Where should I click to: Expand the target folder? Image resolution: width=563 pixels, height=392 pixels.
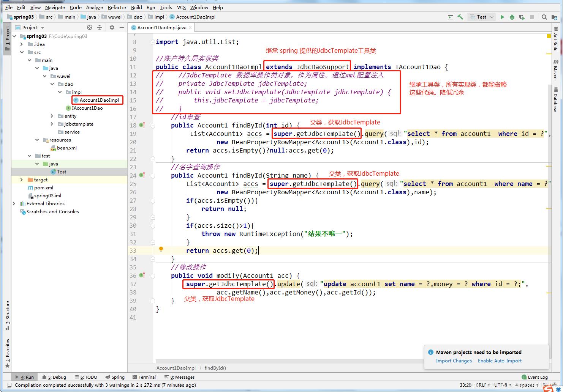point(22,180)
